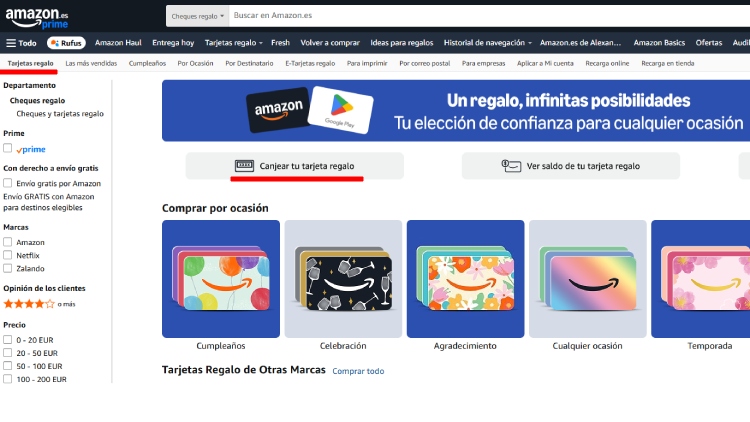Click the Comprar todo link
Screen dimensions: 750x422
click(x=358, y=371)
